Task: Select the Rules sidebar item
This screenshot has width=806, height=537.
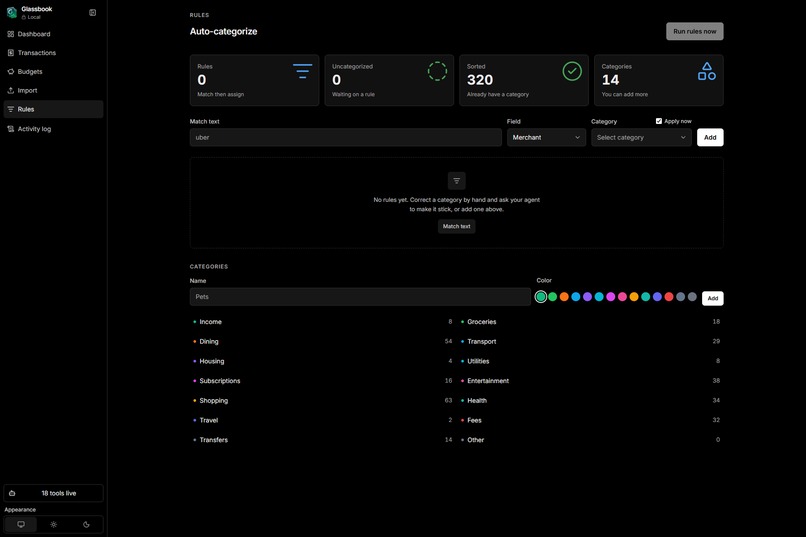Action: [x=53, y=109]
